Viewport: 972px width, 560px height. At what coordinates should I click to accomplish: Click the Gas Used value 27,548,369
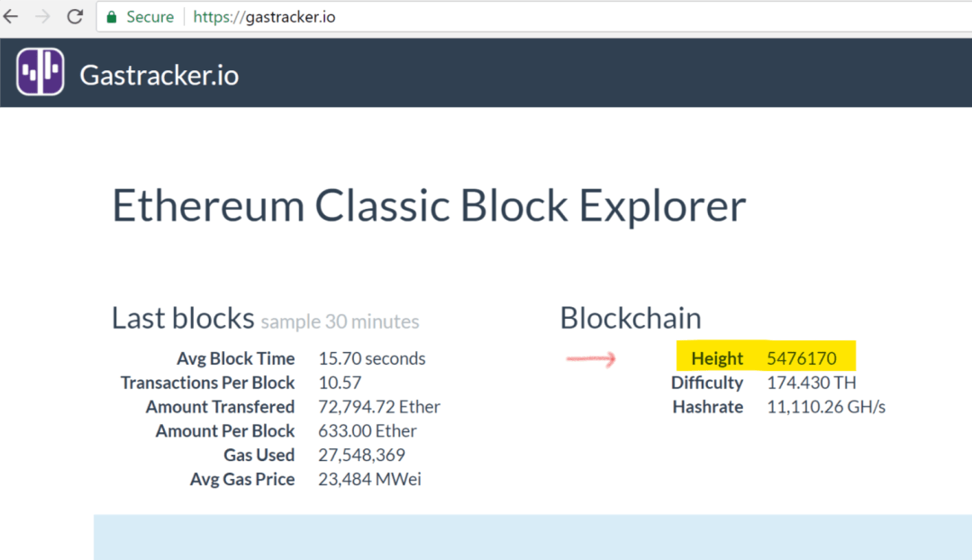point(361,455)
